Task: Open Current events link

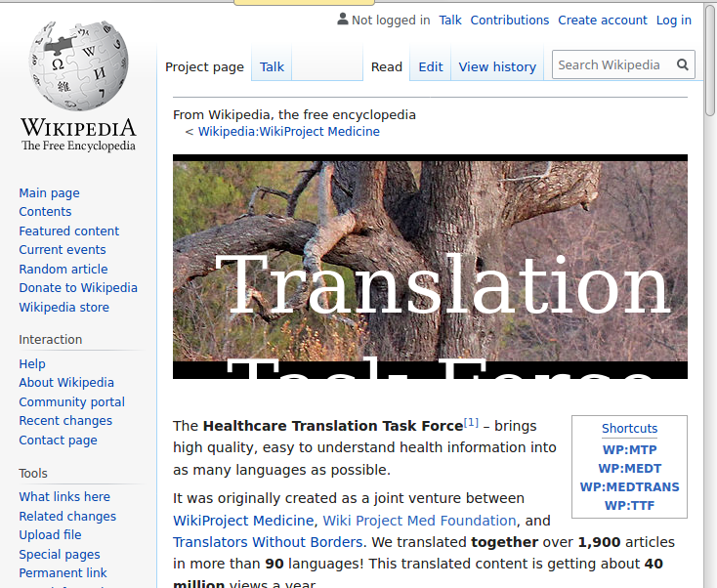Action: pyautogui.click(x=63, y=250)
